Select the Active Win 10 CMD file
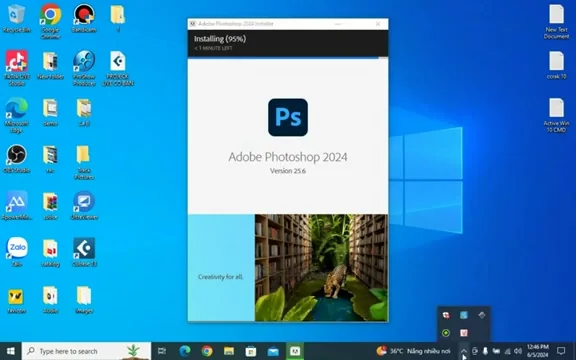 coord(556,115)
